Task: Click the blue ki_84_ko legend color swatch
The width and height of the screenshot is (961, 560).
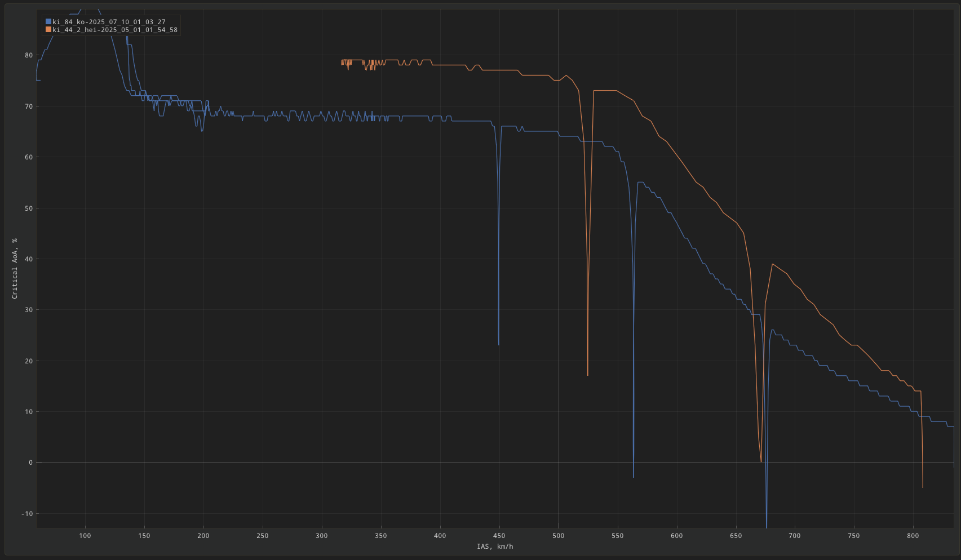Action: 48,22
